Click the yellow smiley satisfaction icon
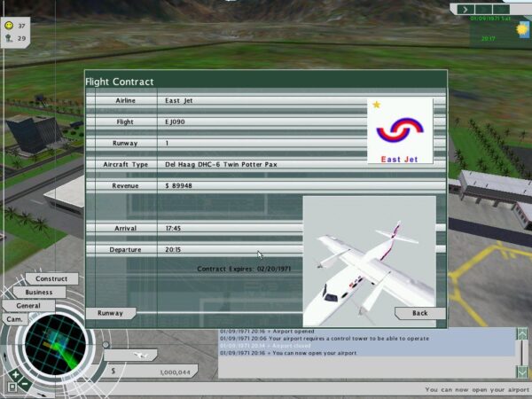532x399 pixels. (x=9, y=26)
